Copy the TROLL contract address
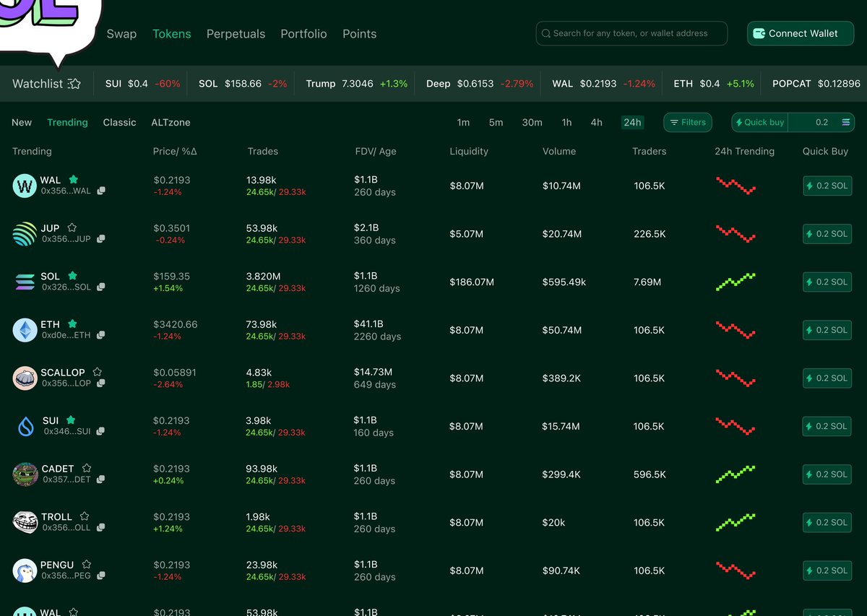Viewport: 867px width, 616px height. [x=101, y=528]
